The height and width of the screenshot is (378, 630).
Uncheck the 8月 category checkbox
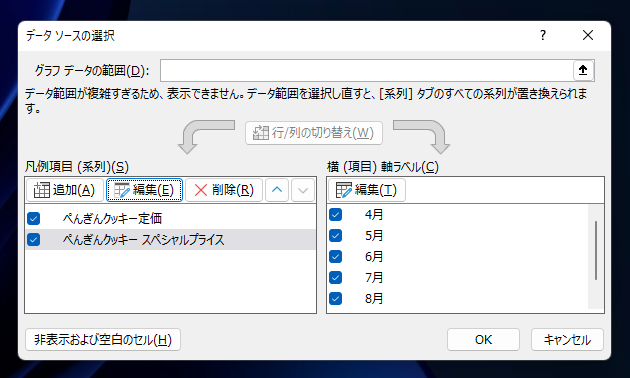tap(335, 298)
